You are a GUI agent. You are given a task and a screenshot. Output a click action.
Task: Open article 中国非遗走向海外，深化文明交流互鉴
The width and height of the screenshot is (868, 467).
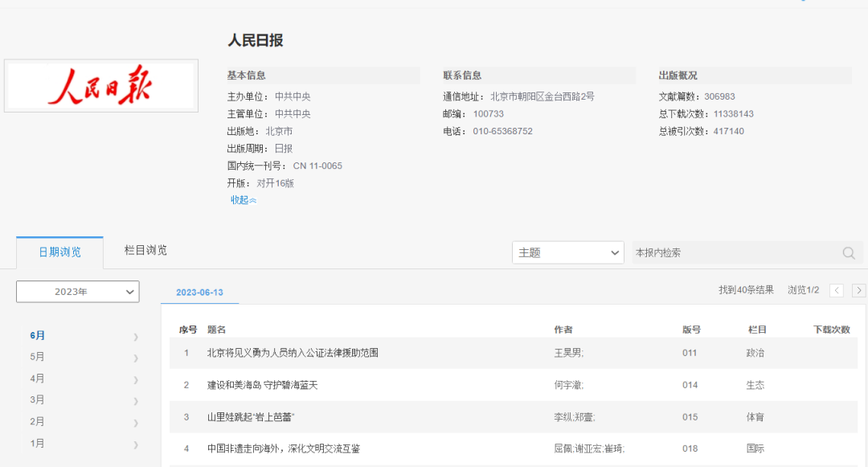tap(284, 449)
